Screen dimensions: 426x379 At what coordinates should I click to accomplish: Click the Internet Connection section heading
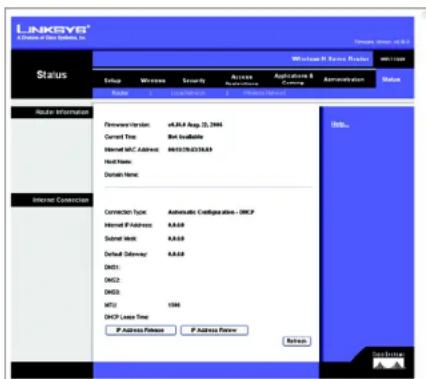[61, 200]
